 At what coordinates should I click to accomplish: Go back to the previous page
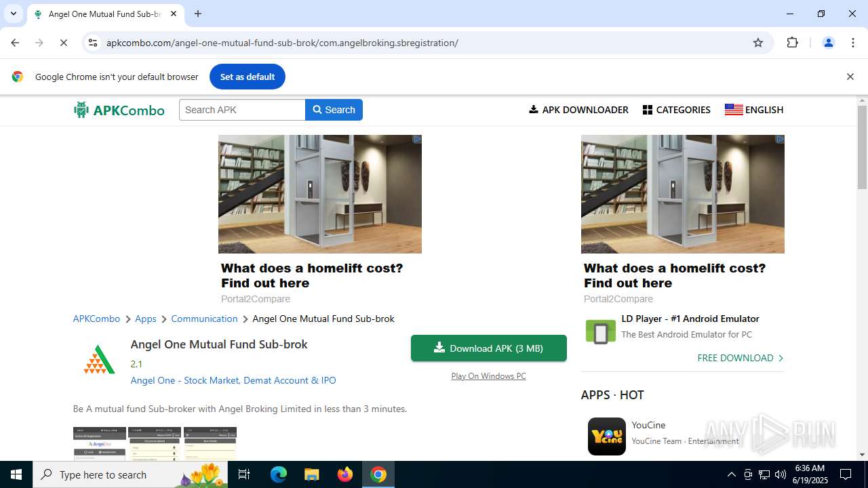point(15,43)
